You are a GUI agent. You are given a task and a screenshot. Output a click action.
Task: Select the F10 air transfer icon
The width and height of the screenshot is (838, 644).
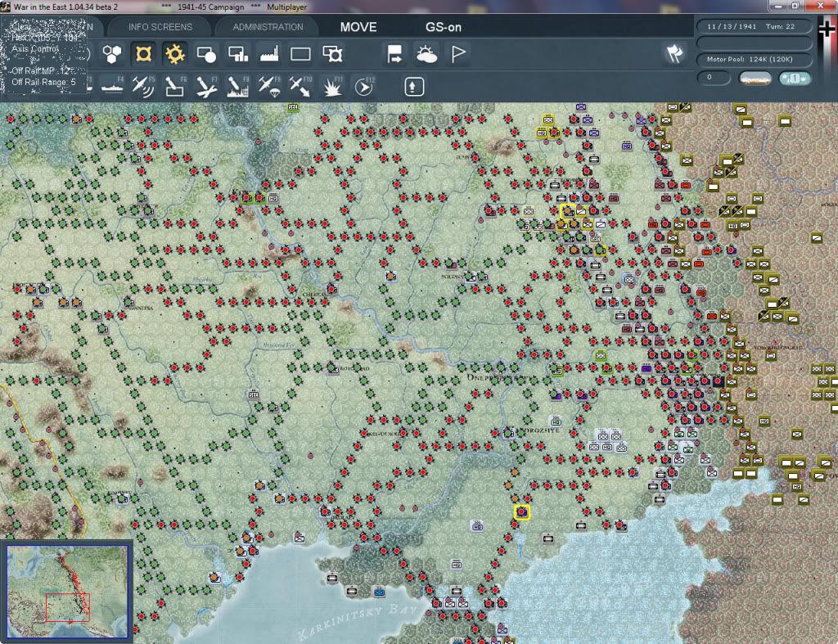[x=300, y=87]
